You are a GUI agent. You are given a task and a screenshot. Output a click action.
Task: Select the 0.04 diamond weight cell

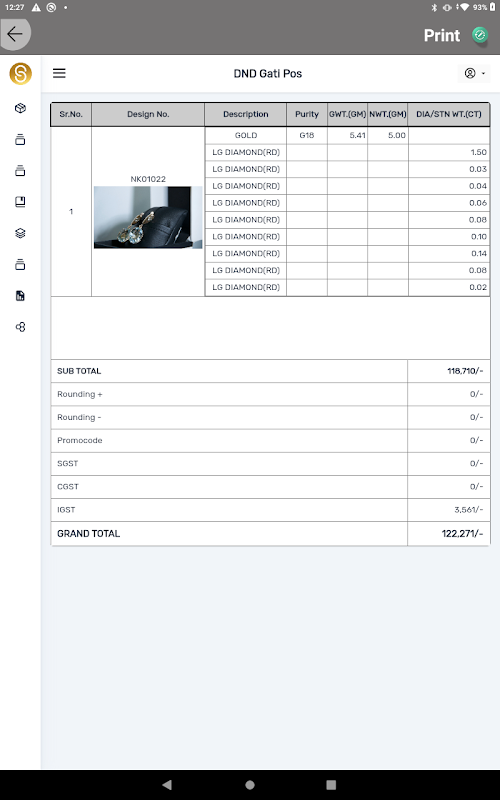point(449,186)
